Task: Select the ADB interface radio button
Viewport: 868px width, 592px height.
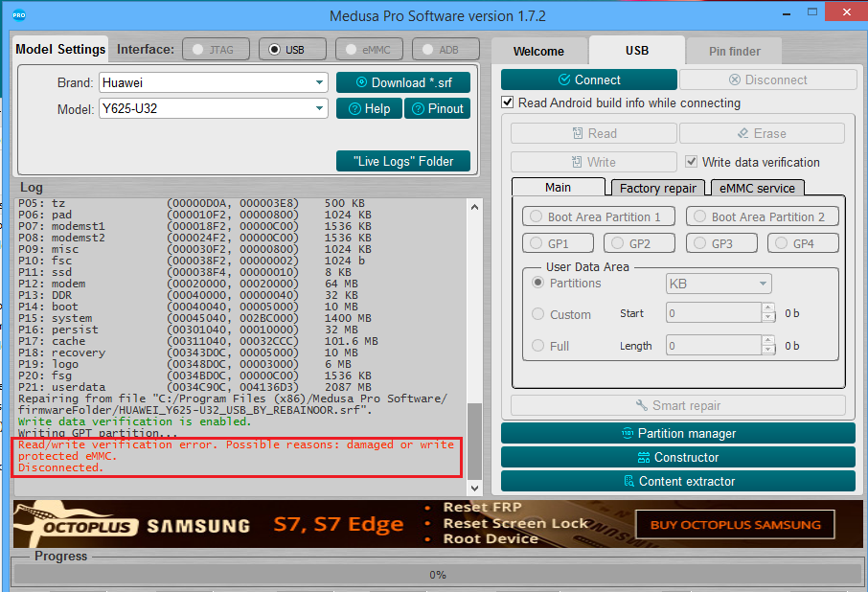Action: click(427, 49)
